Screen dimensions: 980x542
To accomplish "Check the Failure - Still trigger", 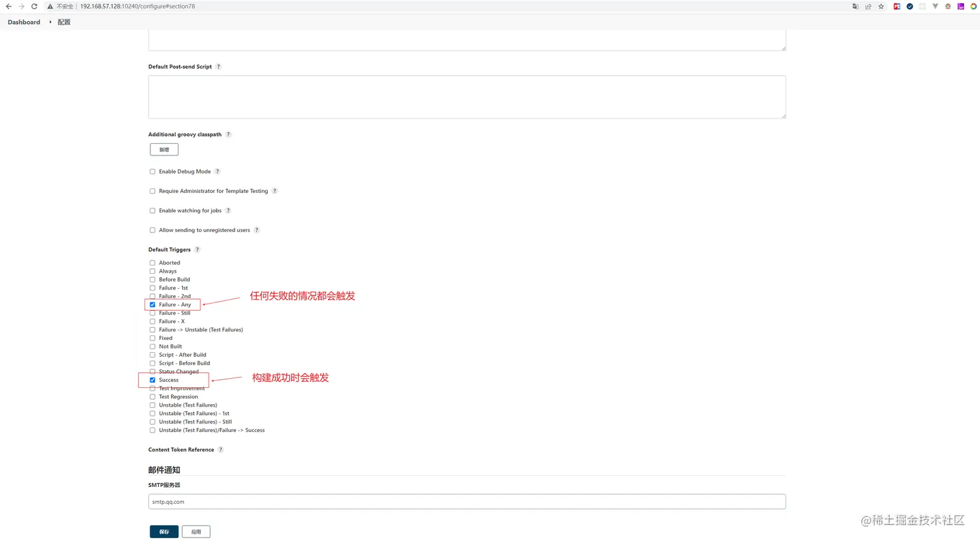I will (152, 313).
